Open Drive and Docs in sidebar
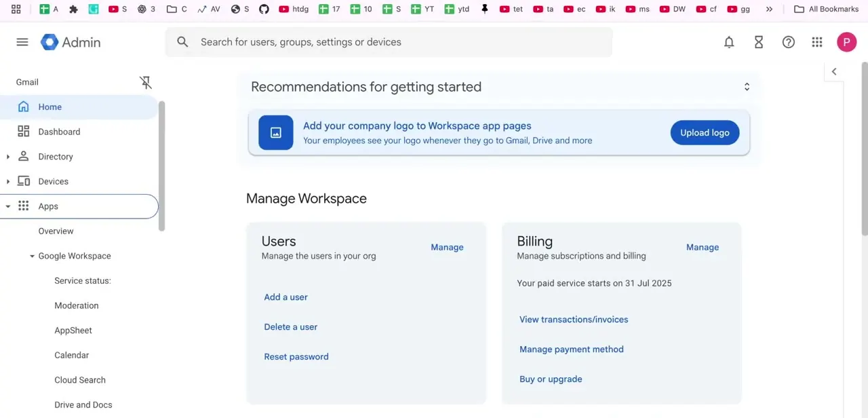868x418 pixels. 83,405
